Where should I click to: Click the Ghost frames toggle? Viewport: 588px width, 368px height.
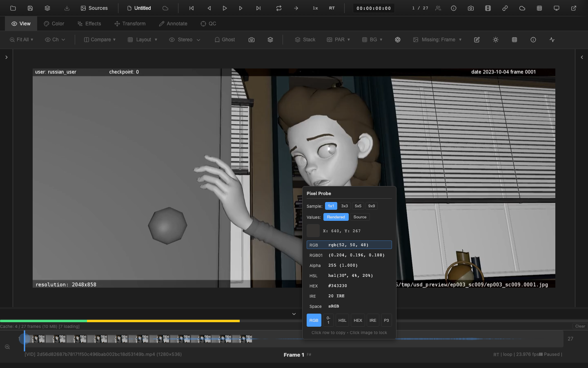point(225,40)
